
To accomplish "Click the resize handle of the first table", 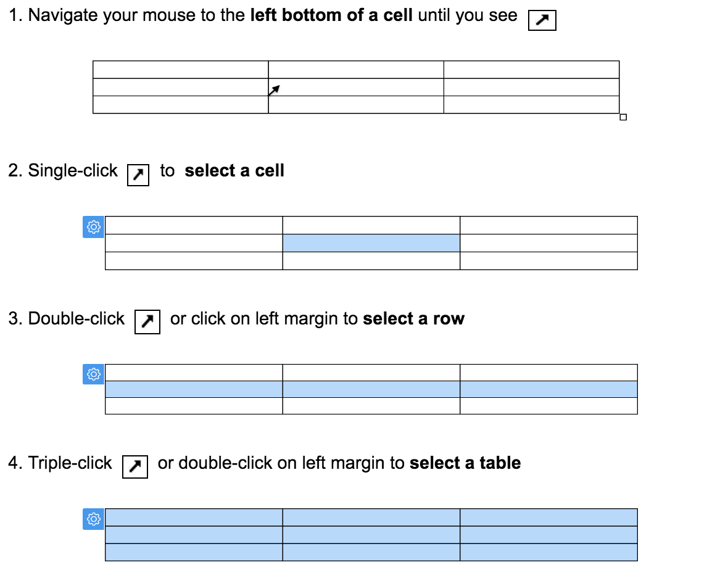I will pyautogui.click(x=623, y=117).
